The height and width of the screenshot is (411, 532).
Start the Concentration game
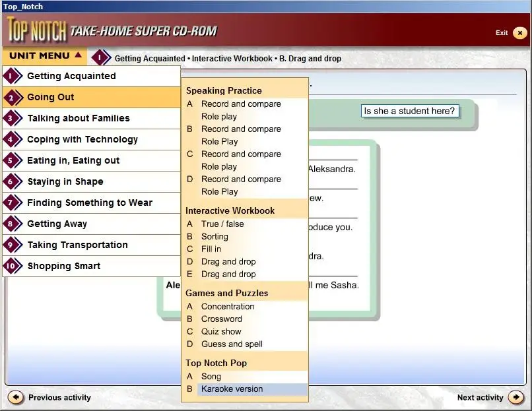pyautogui.click(x=227, y=306)
